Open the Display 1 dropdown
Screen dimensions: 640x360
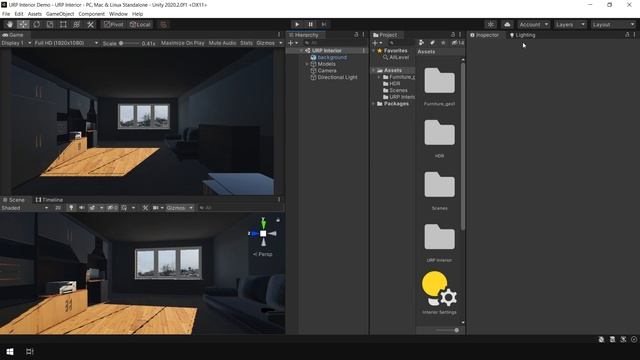tap(16, 43)
